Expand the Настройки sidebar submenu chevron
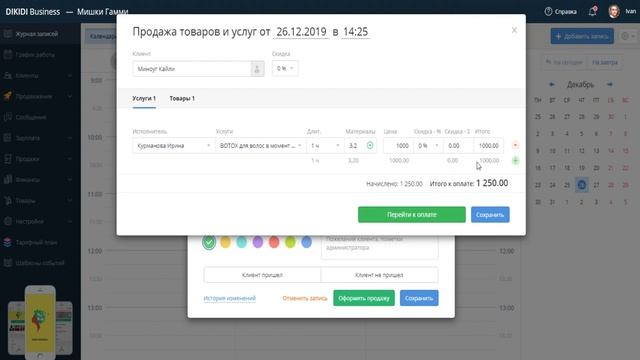This screenshot has height=360, width=640. tap(69, 221)
